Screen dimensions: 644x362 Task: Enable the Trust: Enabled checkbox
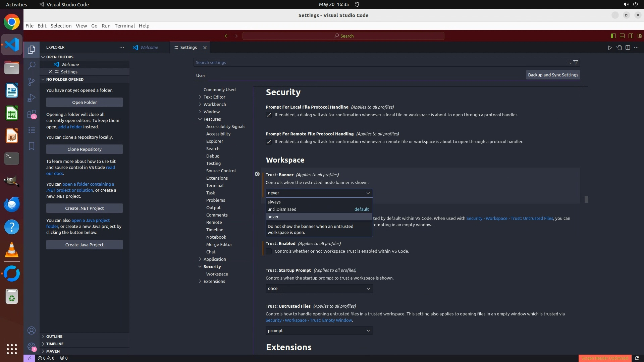click(269, 251)
